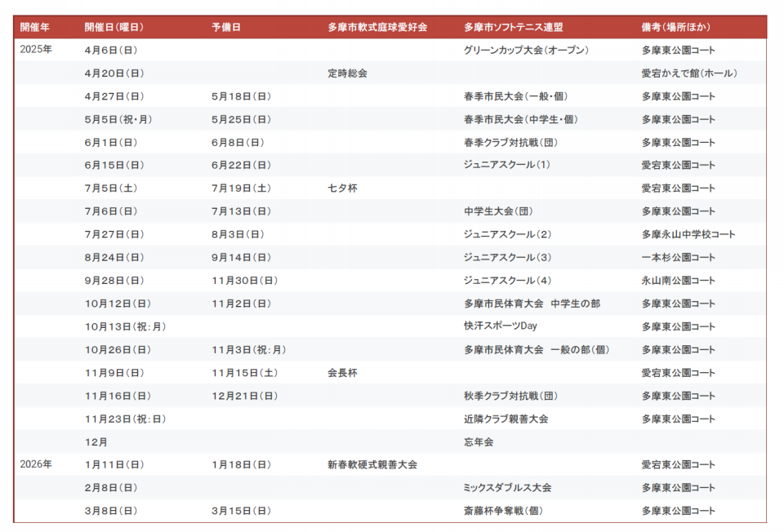
Task: Click the 多摩市ソフトテニス連盟 column header
Action: pyautogui.click(x=514, y=27)
